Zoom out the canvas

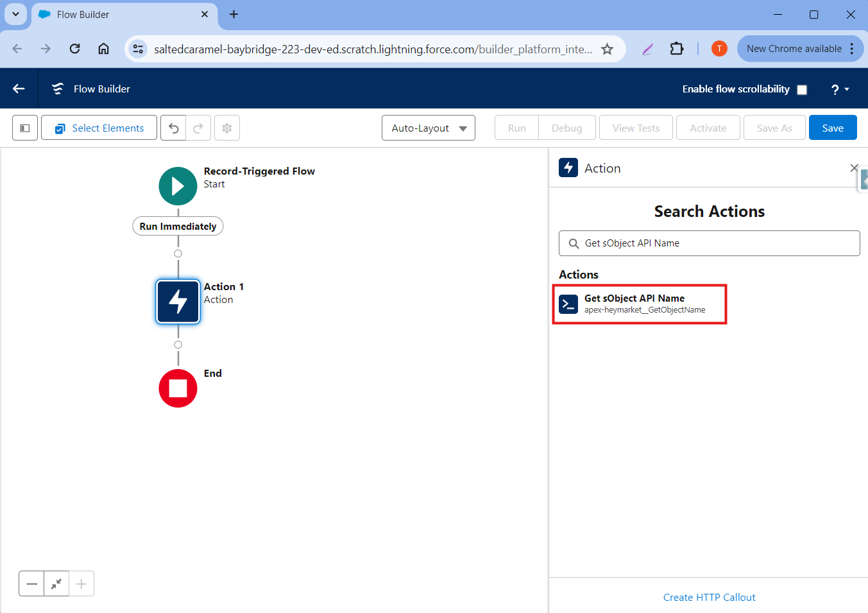tap(31, 583)
